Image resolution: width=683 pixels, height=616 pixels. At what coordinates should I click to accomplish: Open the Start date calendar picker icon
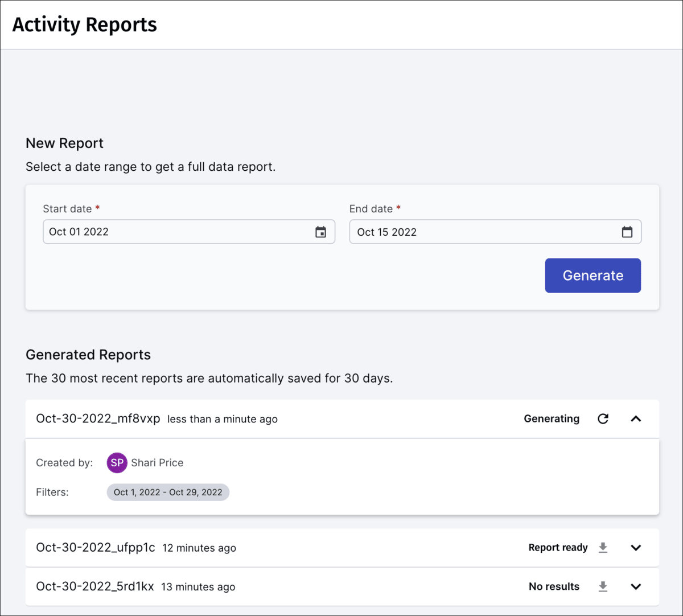(x=321, y=232)
